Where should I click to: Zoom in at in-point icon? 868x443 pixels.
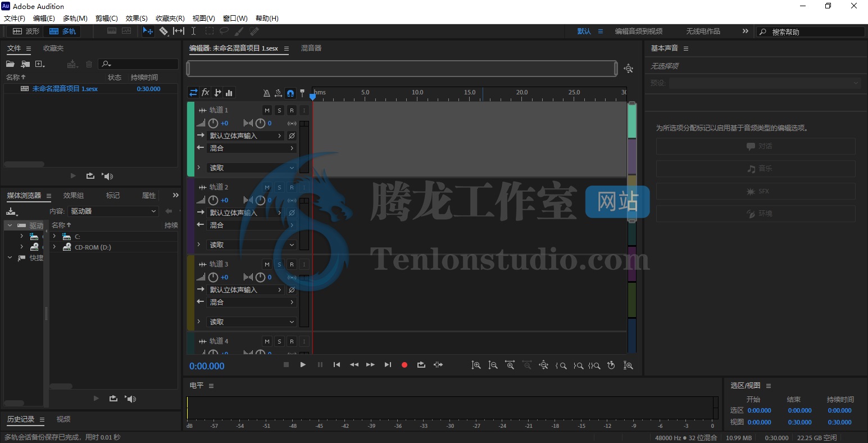coord(561,365)
